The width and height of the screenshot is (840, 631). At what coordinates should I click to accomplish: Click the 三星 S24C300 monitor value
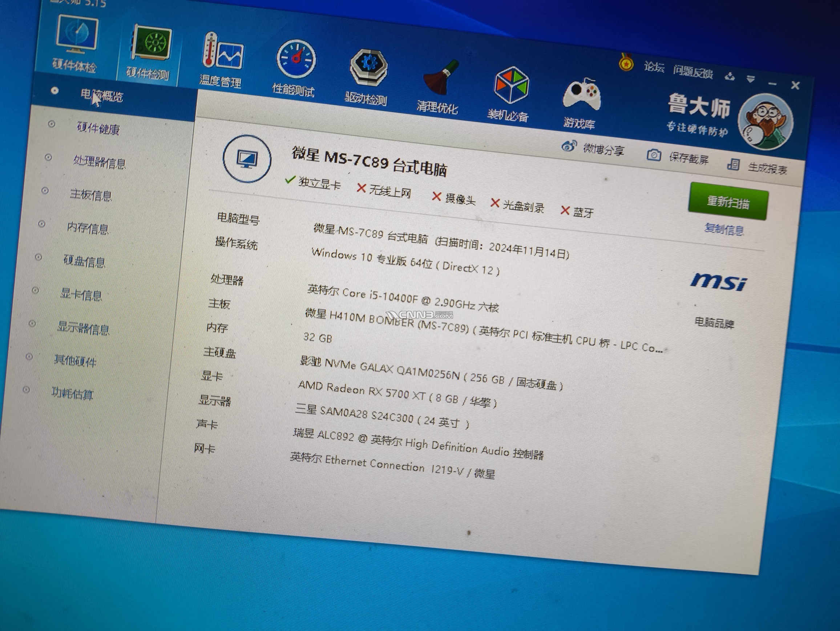(x=383, y=417)
